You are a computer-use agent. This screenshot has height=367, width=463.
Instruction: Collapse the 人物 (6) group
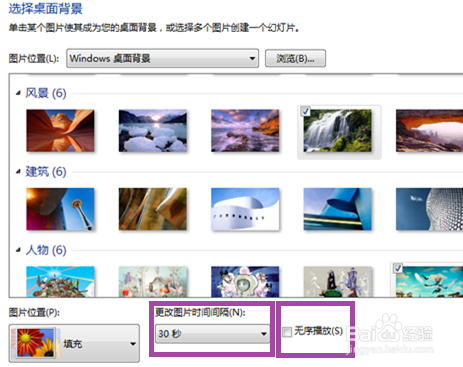click(18, 250)
